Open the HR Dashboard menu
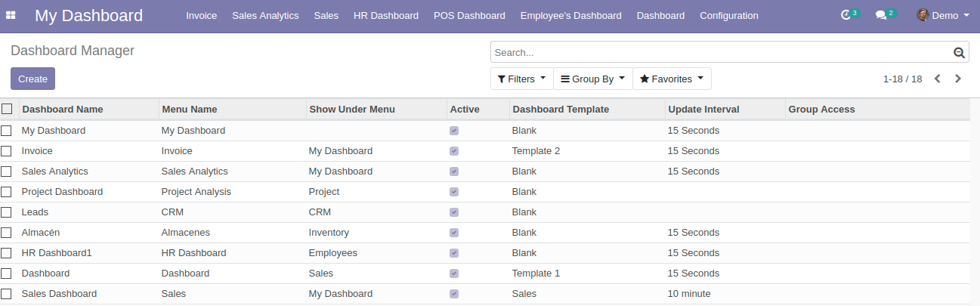 click(x=385, y=16)
